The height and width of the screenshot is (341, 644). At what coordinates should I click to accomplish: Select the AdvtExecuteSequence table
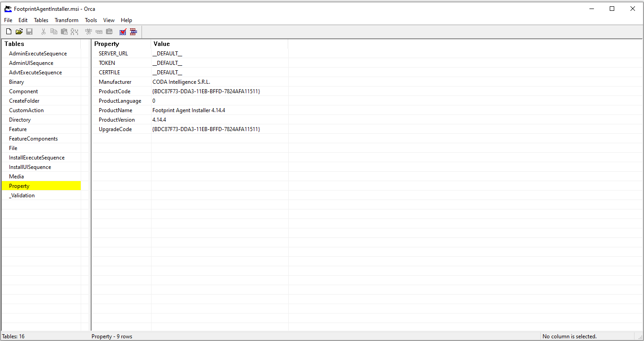pos(41,73)
